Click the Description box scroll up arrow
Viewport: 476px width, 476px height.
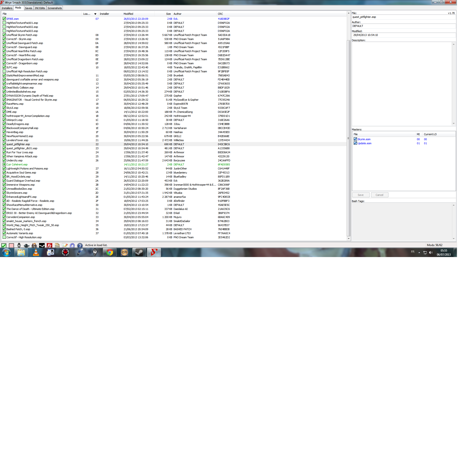(x=454, y=44)
